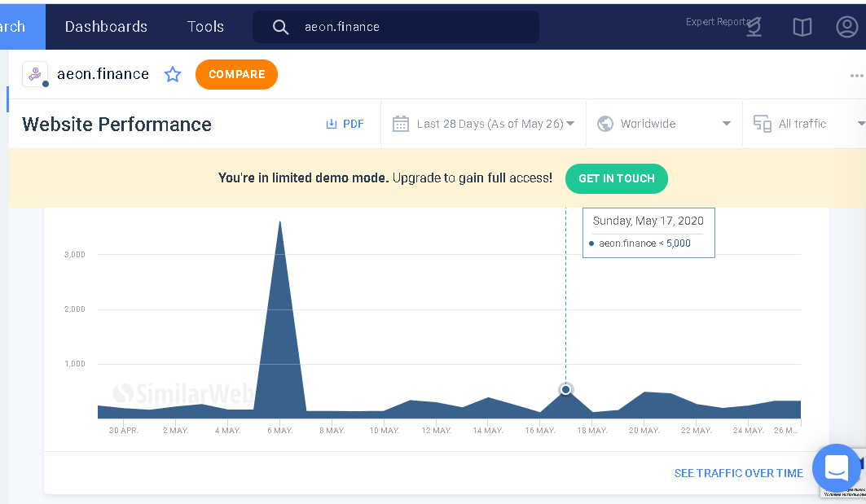Click the GET IN TOUCH button
Image resolution: width=866 pixels, height=504 pixels.
(617, 178)
